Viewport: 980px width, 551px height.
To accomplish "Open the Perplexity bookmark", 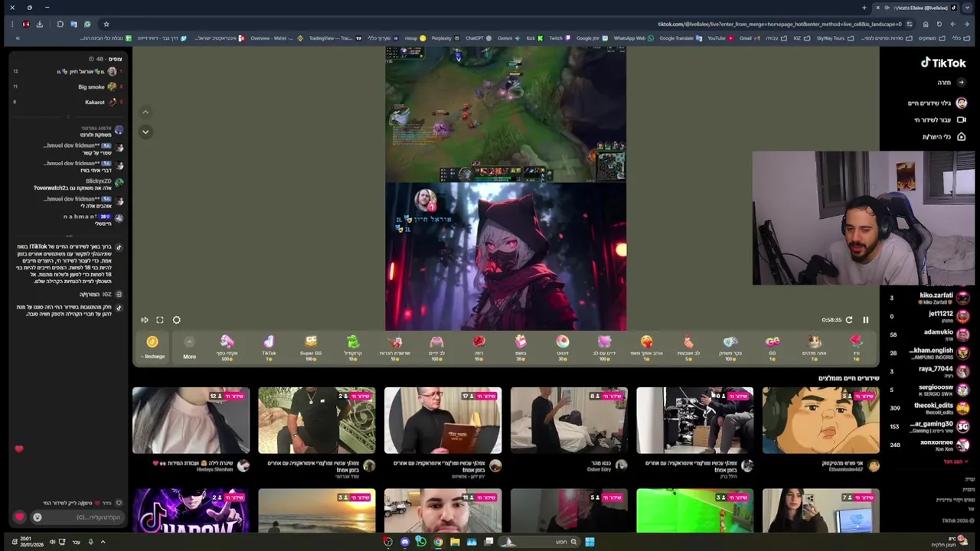I will (x=444, y=38).
